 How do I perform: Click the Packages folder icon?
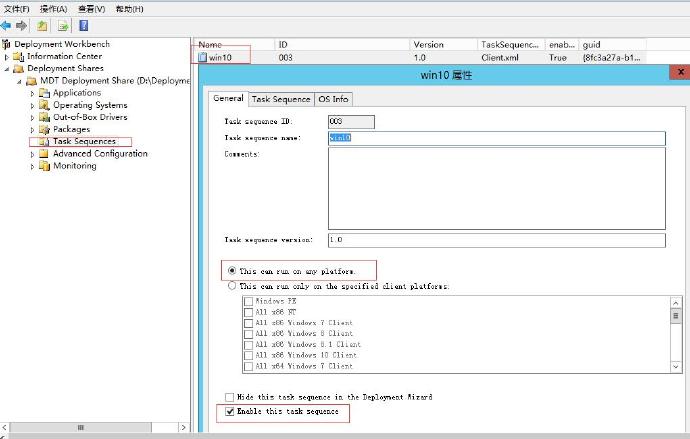tap(44, 129)
